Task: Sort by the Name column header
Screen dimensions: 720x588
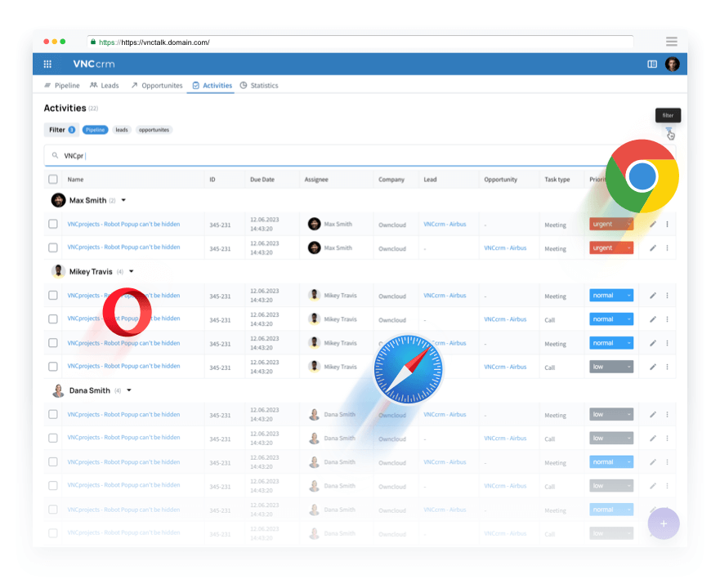Action: (x=75, y=180)
